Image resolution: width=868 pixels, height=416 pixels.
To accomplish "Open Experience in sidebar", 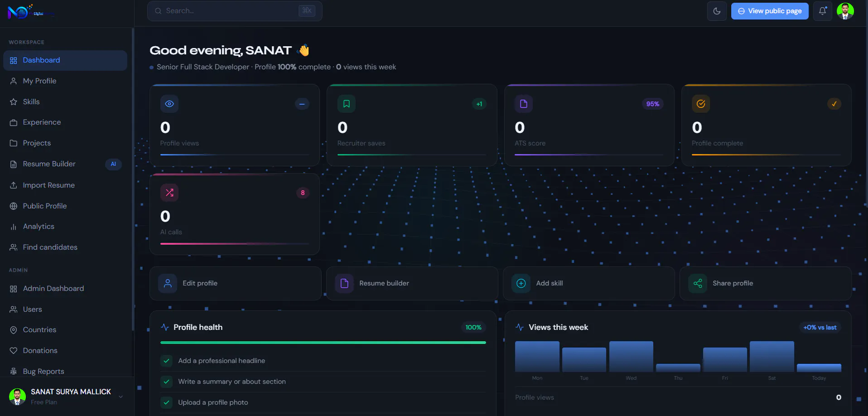I will (65, 122).
